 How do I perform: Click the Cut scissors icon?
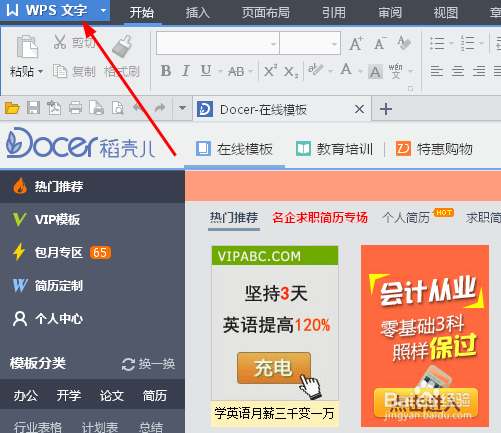coord(60,42)
